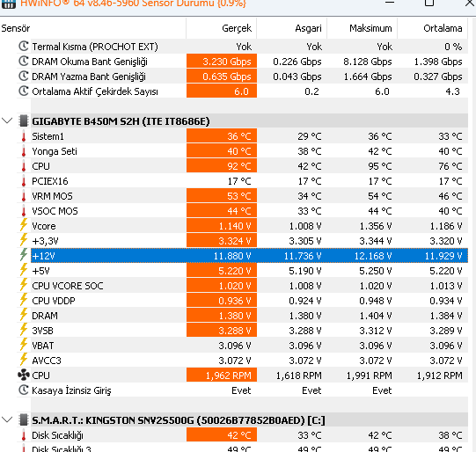Click the clock icon beside DRAM Okuma Bant Genişliği
The width and height of the screenshot is (476, 452).
click(24, 61)
